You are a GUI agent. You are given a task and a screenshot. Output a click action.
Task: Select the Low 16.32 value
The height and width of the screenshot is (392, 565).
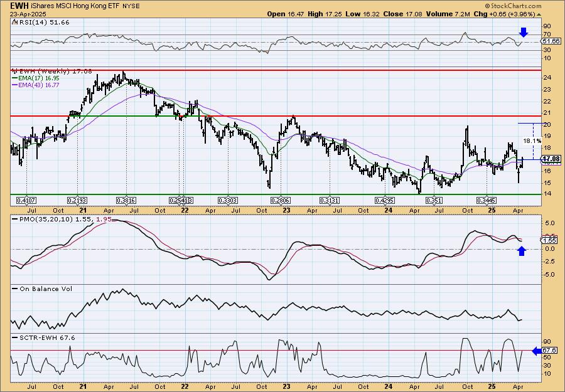(x=362, y=14)
